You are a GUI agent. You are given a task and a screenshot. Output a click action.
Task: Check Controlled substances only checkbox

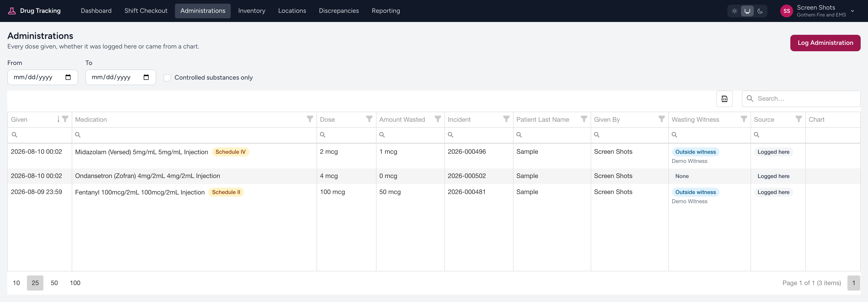click(167, 78)
